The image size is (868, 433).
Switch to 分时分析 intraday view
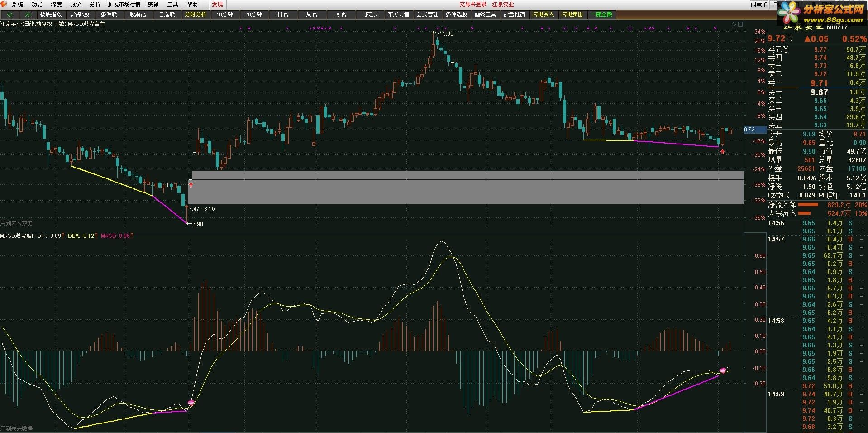point(196,14)
